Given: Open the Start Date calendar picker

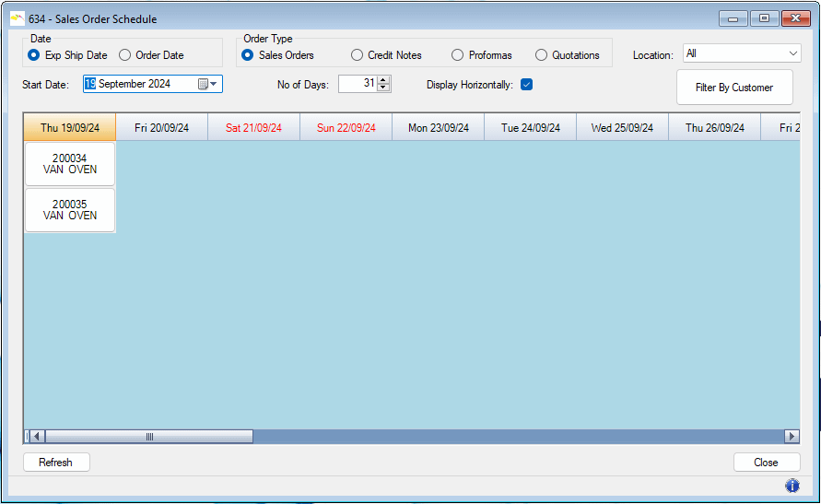Looking at the screenshot, I should pyautogui.click(x=207, y=84).
